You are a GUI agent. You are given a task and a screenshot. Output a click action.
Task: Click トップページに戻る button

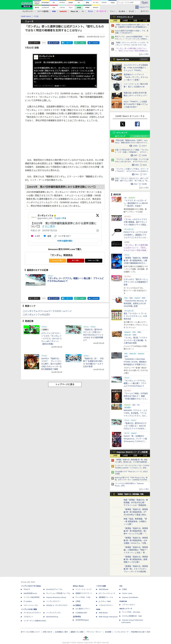pyautogui.click(x=65, y=384)
